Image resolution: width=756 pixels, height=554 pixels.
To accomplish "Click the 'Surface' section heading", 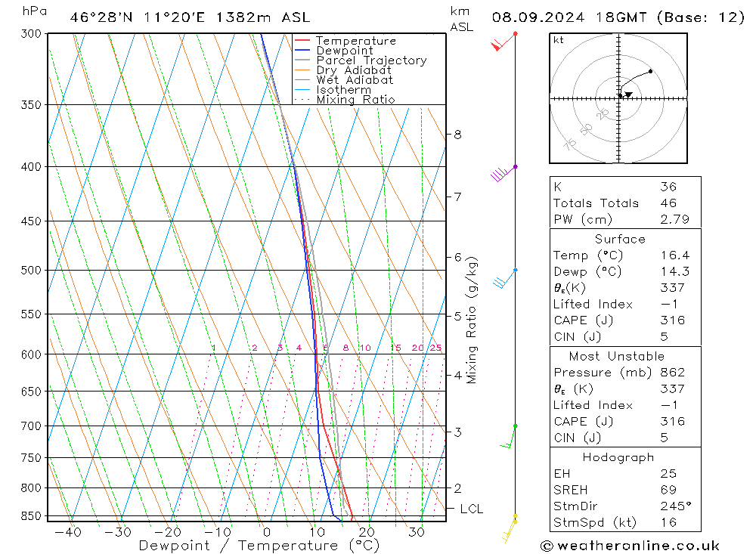I will 620,239.
